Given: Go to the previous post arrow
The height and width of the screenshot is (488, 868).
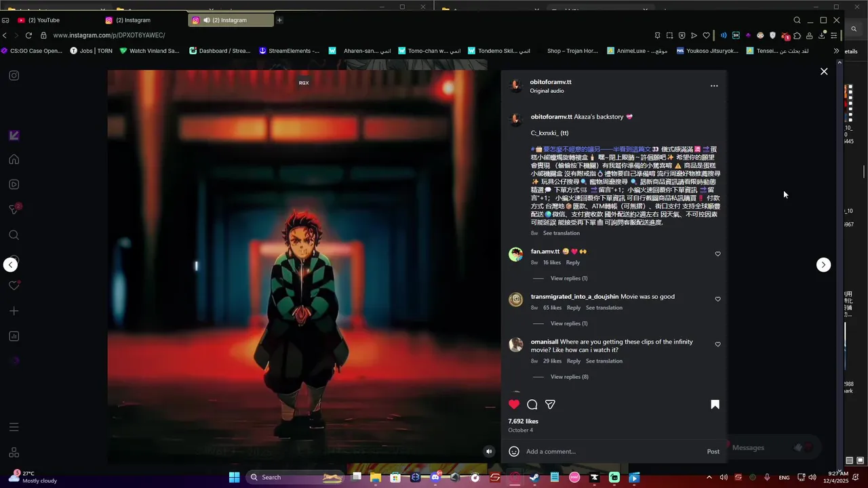Looking at the screenshot, I should pyautogui.click(x=10, y=265).
